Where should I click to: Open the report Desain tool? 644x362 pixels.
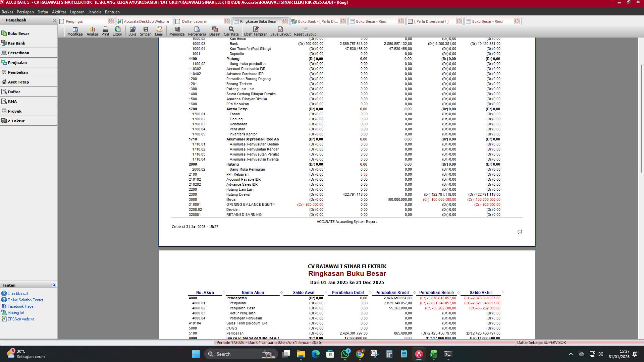pyautogui.click(x=215, y=31)
